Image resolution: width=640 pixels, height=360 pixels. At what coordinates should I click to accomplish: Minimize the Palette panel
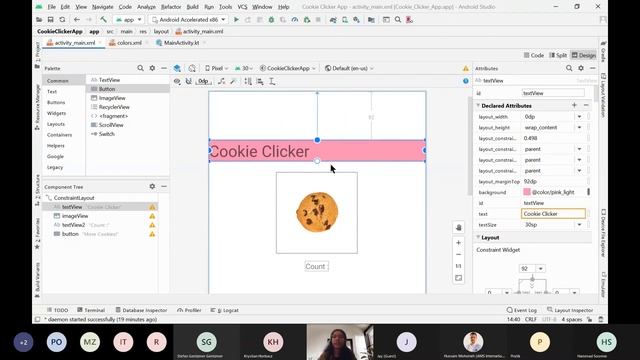pyautogui.click(x=164, y=68)
